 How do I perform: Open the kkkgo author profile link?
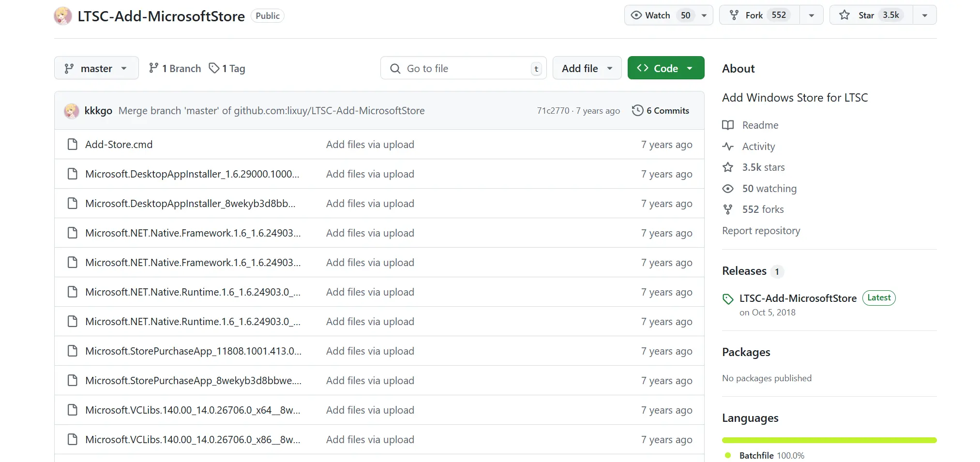(98, 111)
